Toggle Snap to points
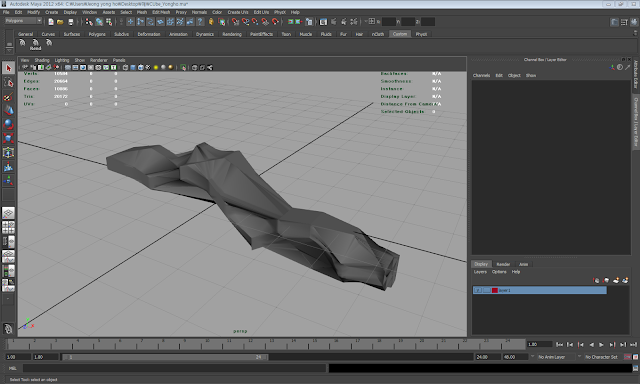The image size is (640, 384). 255,22
